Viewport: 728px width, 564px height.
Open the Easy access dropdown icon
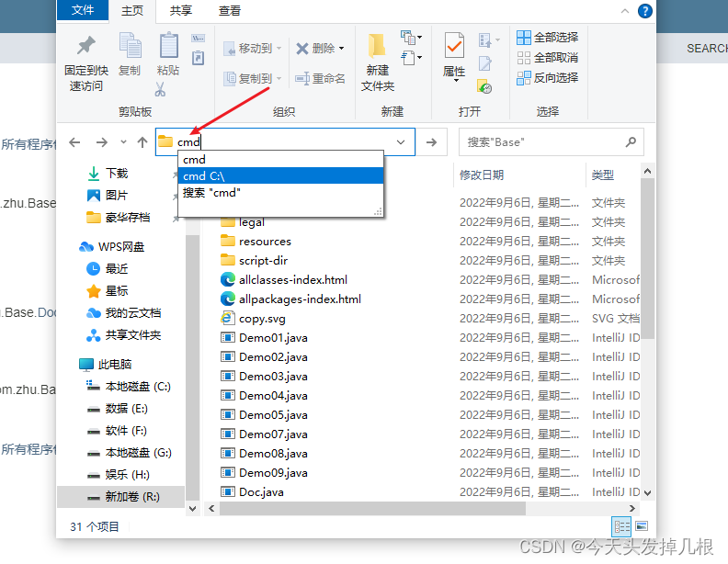point(412,58)
